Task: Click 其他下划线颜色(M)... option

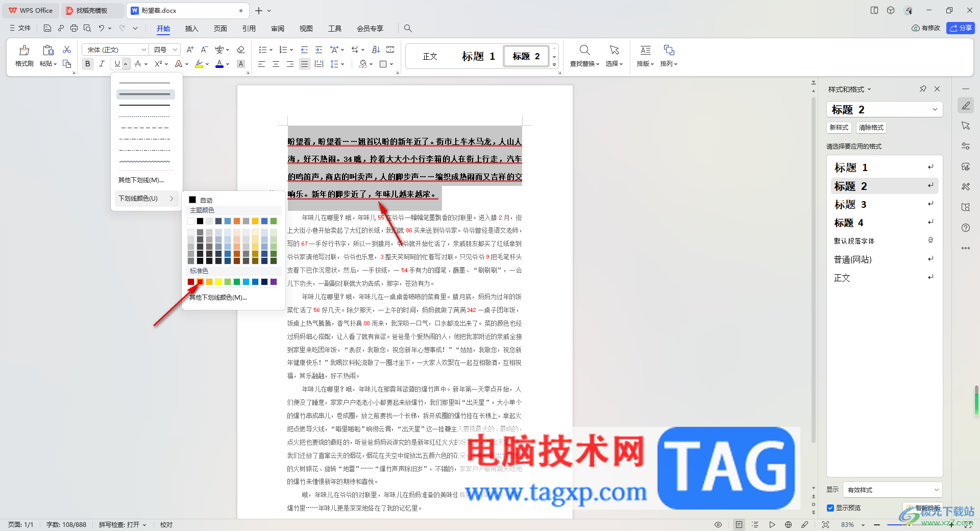Action: click(x=218, y=297)
